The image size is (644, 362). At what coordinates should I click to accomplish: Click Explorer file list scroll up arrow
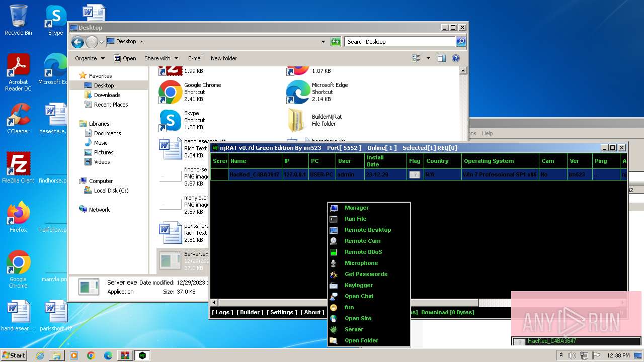pos(463,71)
